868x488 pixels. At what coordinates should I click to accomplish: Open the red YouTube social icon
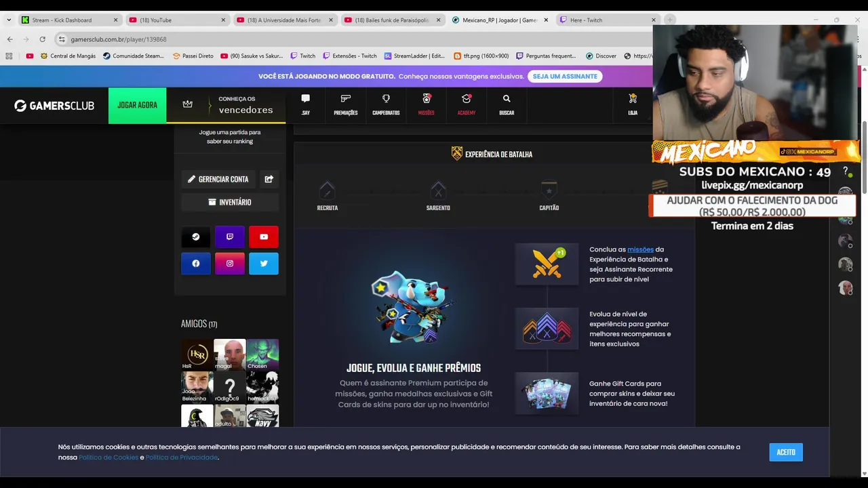264,237
